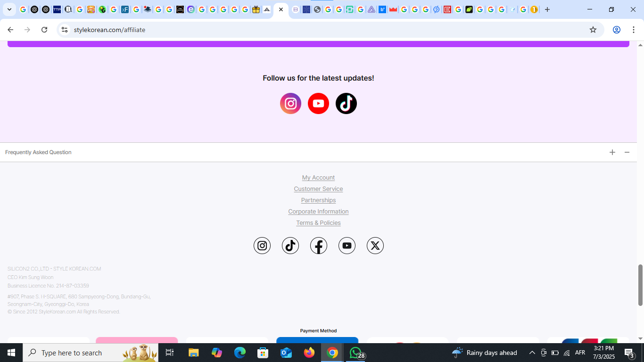644x362 pixels.
Task: Open the Customer Service footer link
Action: (318, 189)
